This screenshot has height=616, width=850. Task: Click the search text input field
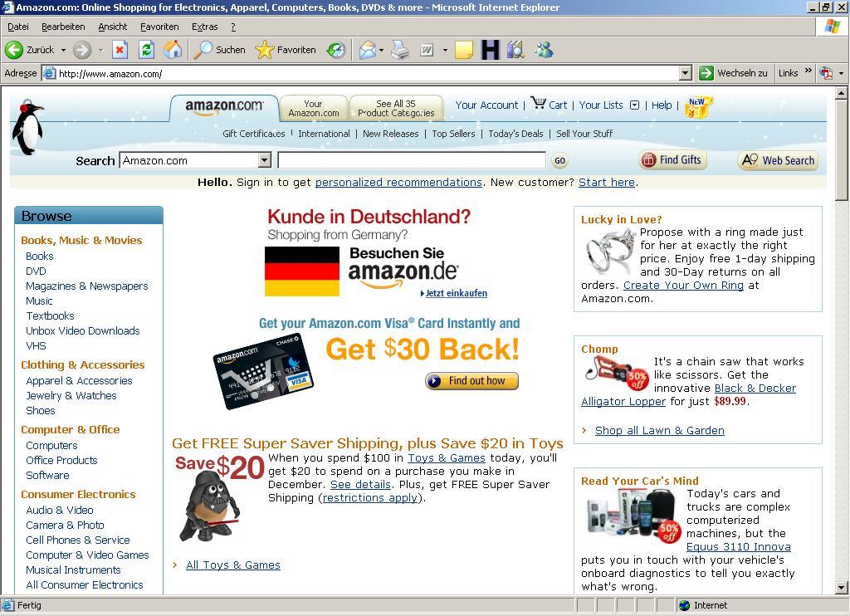coord(412,160)
